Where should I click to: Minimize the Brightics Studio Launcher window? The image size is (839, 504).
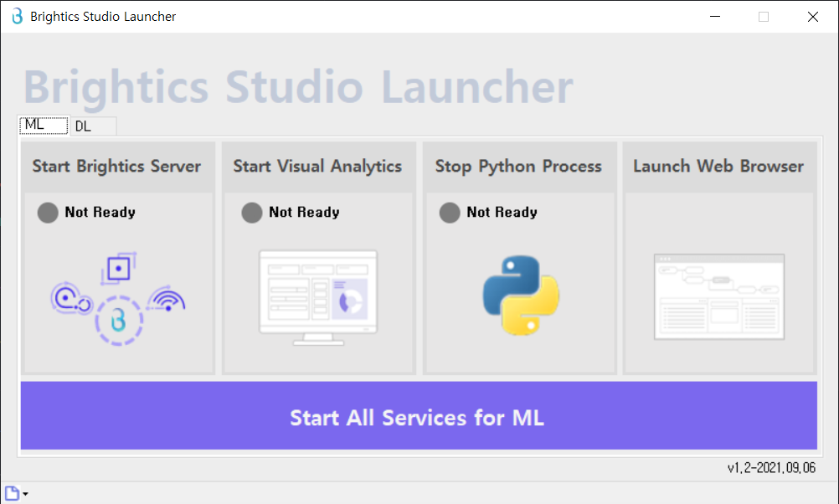pyautogui.click(x=715, y=17)
